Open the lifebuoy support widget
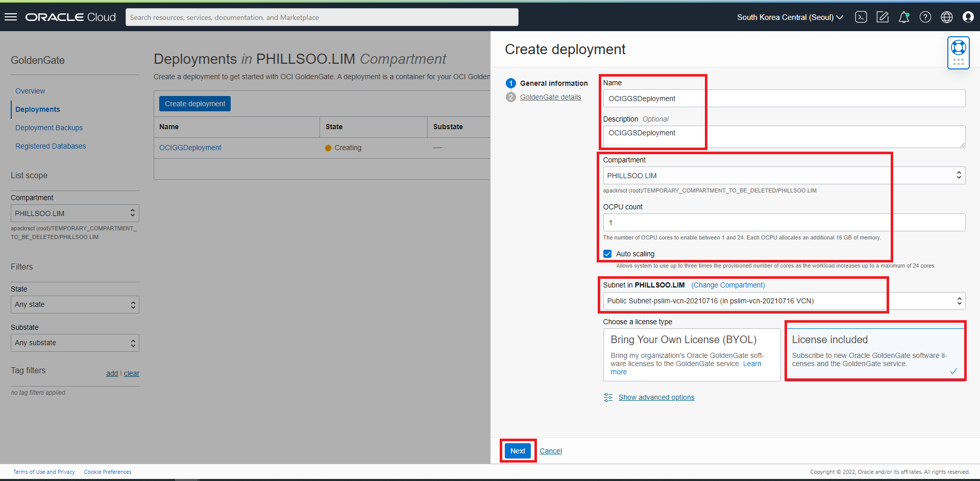 (959, 53)
